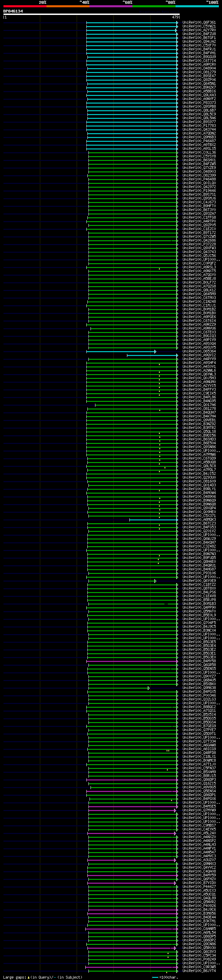The image size is (222, 980).
Task: Select the BP046134 query label
Action: 13,11
